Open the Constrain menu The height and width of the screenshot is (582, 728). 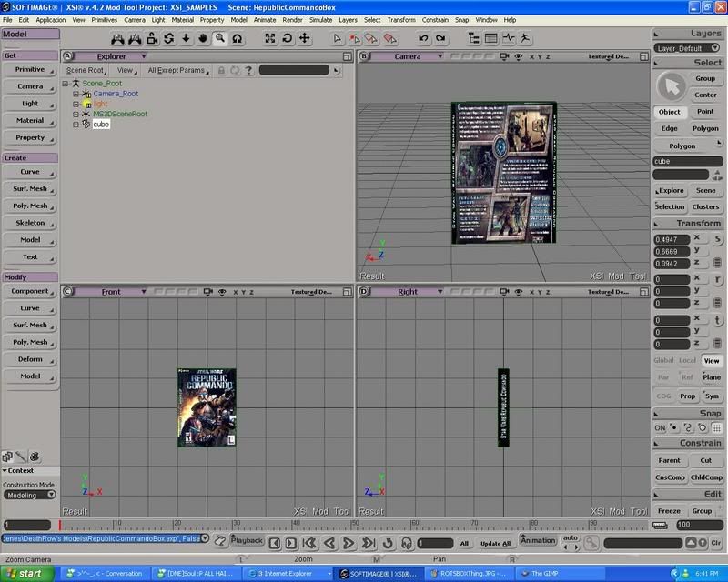tap(435, 20)
